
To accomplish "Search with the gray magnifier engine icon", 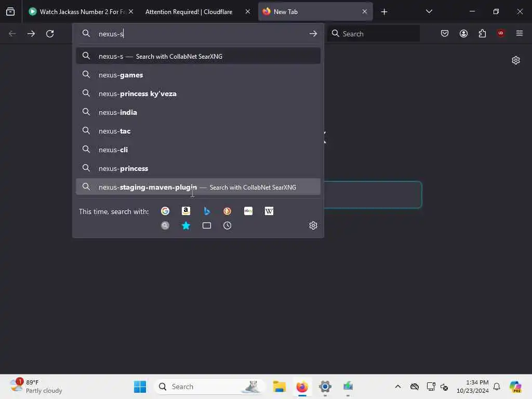I will pos(165,225).
